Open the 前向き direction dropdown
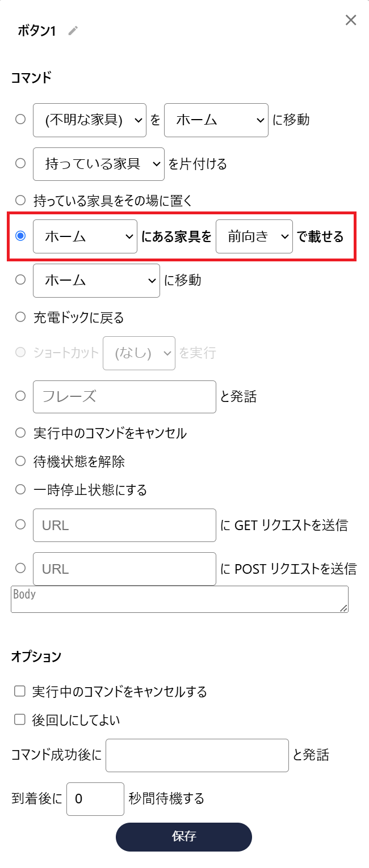The image size is (369, 868). coord(254,236)
